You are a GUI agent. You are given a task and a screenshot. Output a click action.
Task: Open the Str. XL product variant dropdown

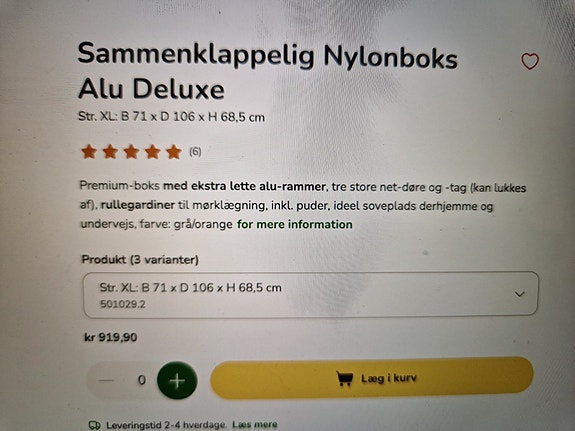point(311,295)
